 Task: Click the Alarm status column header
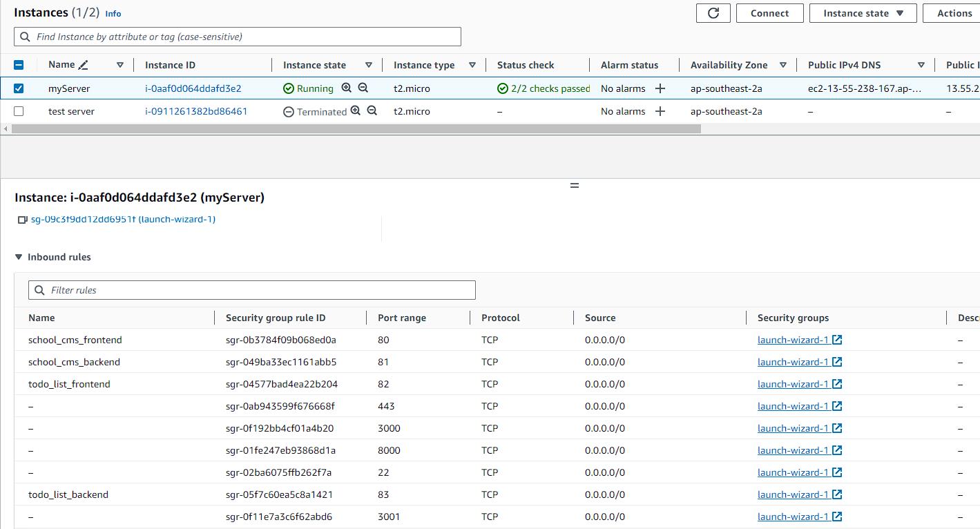click(630, 65)
